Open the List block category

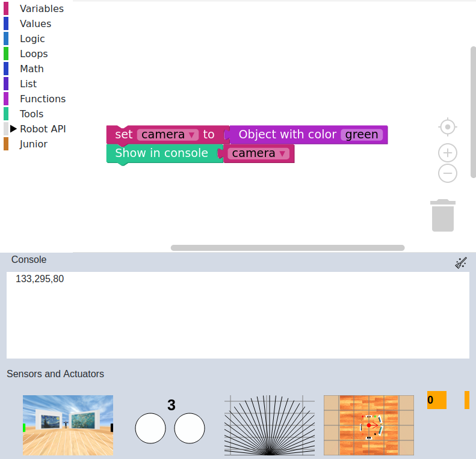28,84
